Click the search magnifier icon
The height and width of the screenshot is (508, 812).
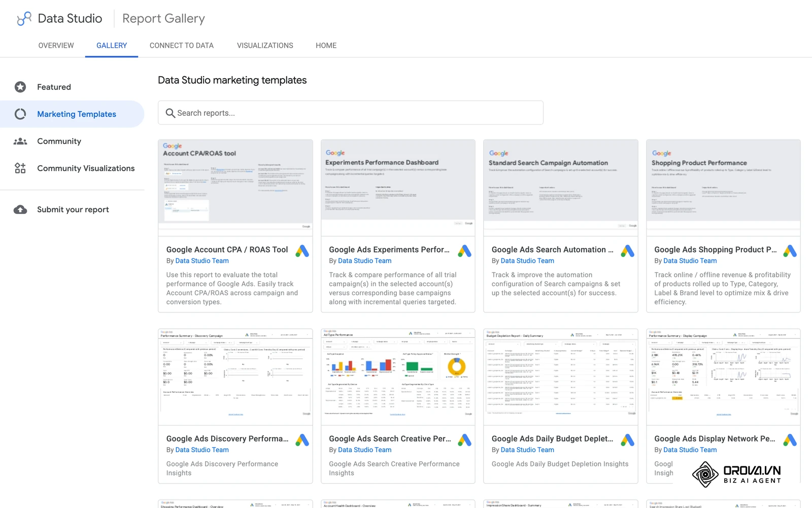click(171, 113)
